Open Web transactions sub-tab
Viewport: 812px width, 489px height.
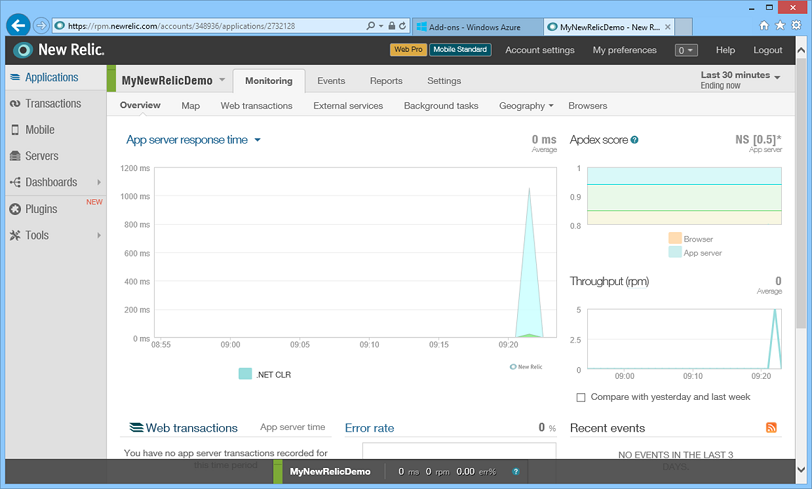256,106
